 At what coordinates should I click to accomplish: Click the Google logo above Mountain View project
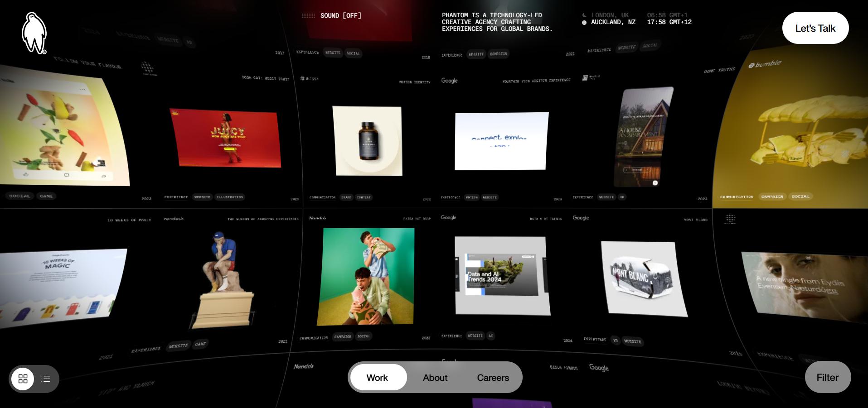(x=449, y=81)
